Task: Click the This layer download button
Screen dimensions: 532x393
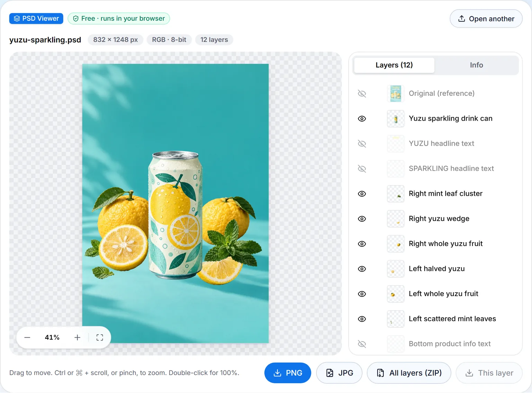Action: [489, 373]
